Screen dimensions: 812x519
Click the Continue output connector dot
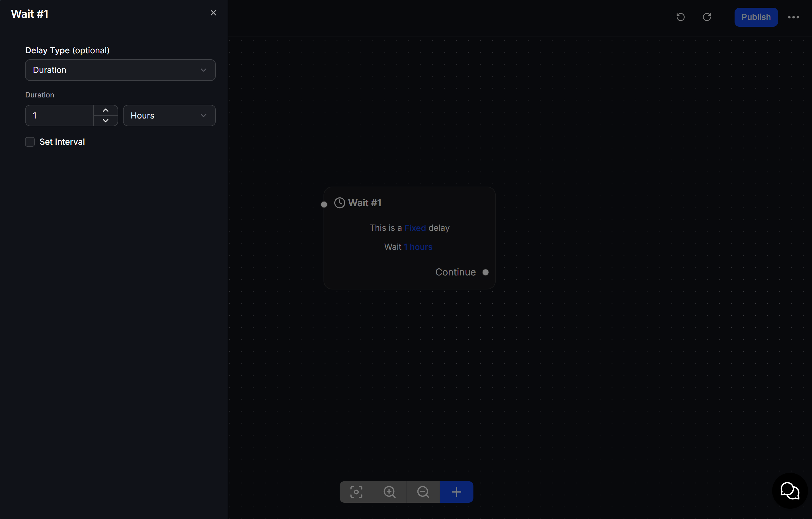click(x=485, y=272)
